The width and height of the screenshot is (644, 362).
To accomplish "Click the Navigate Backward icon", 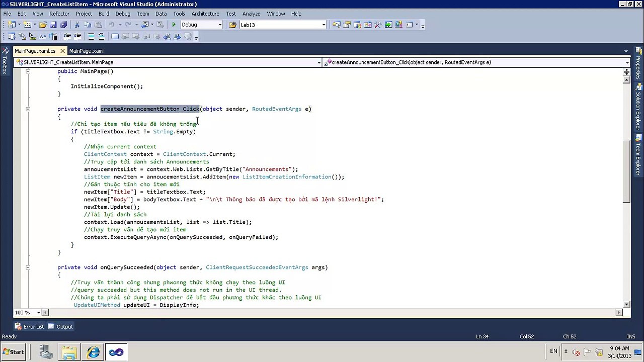I will (145, 25).
